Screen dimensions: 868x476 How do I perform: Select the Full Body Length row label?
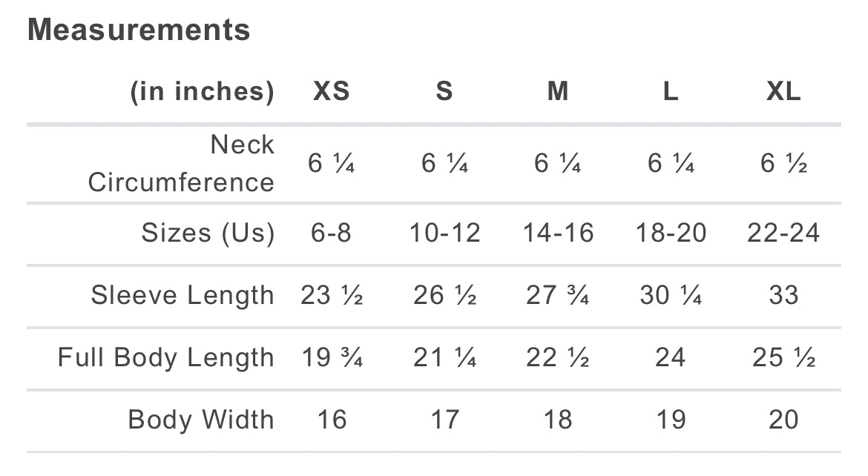coord(166,357)
